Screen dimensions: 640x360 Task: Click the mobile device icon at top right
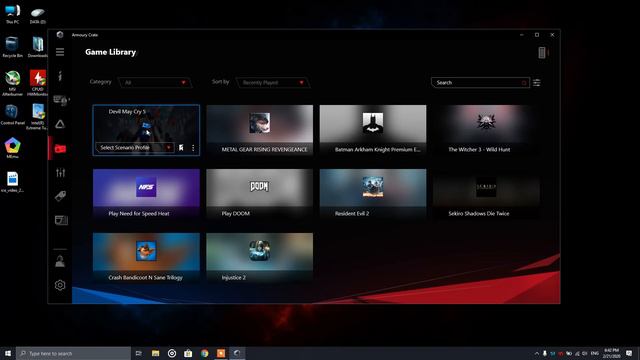tap(542, 52)
